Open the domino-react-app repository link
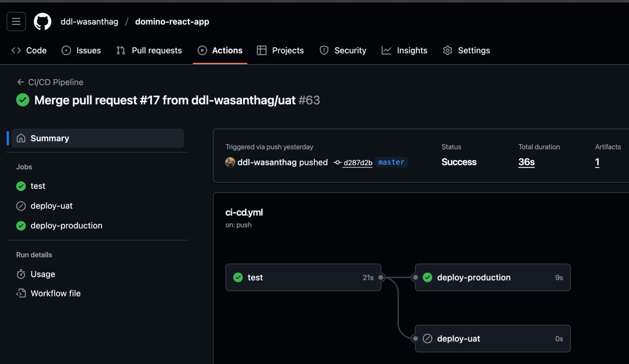The width and height of the screenshot is (629, 364). tap(172, 21)
